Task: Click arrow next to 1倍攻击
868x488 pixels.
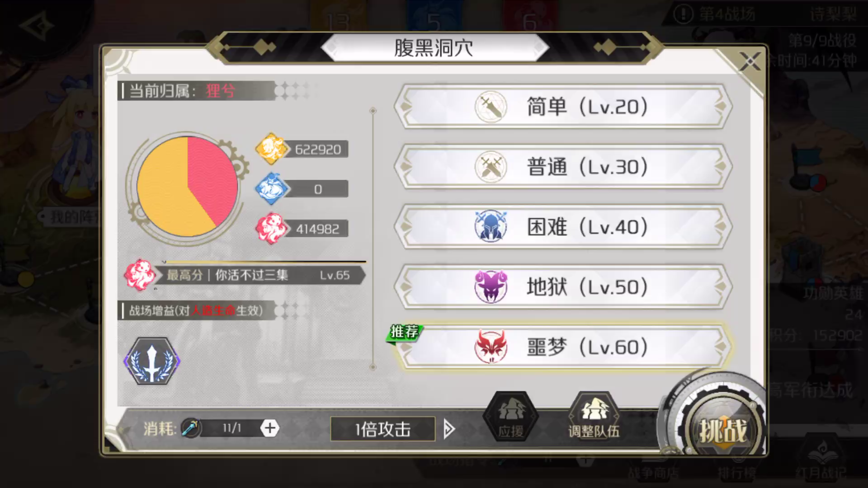Action: (x=449, y=429)
